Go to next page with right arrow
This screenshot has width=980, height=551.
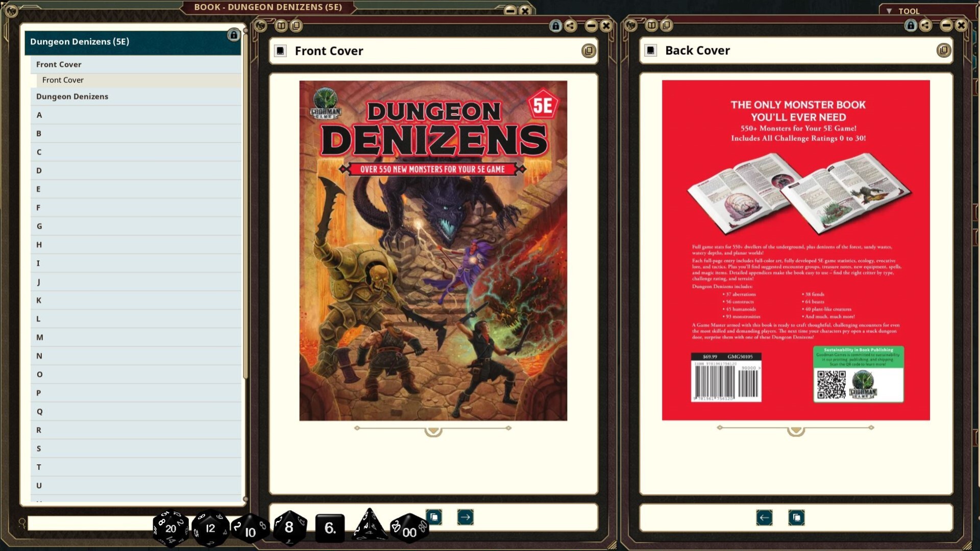tap(465, 517)
